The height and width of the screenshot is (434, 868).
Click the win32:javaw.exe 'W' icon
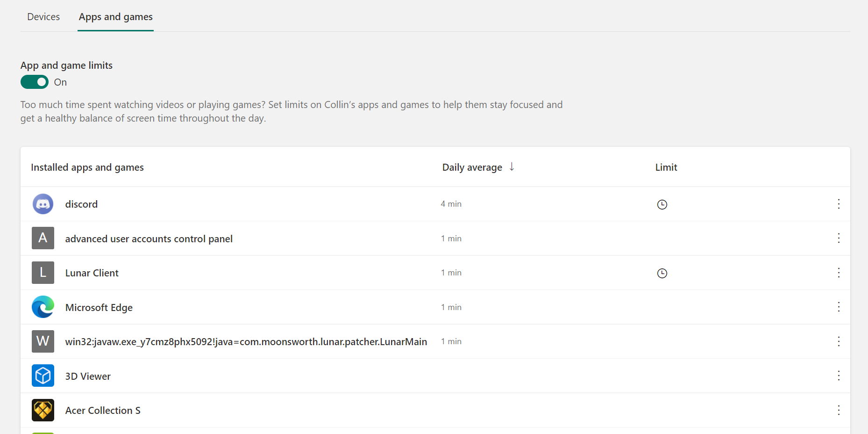point(43,341)
